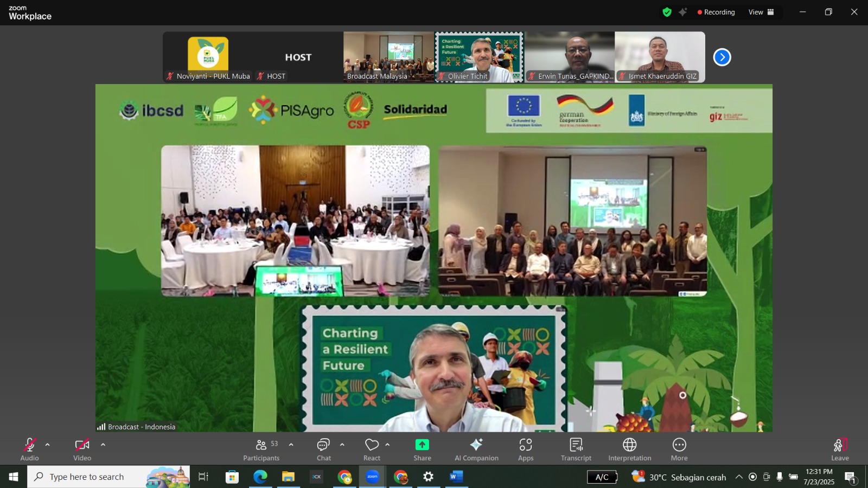Turn on camera with Video button
Viewport: 868px width, 488px height.
(x=82, y=450)
